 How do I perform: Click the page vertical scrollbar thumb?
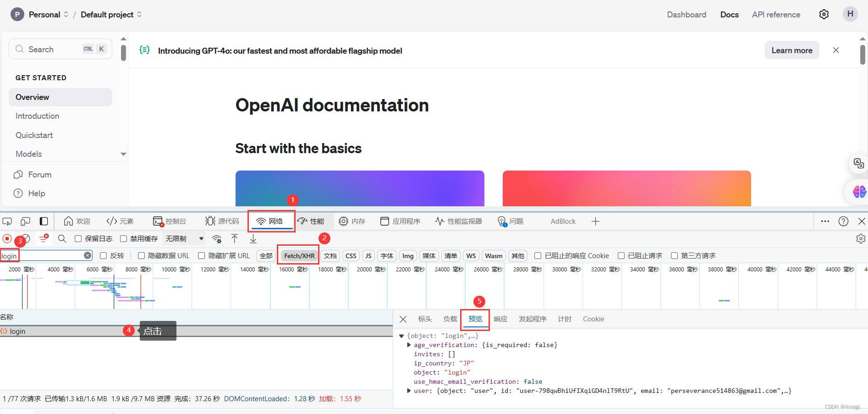pyautogui.click(x=863, y=54)
